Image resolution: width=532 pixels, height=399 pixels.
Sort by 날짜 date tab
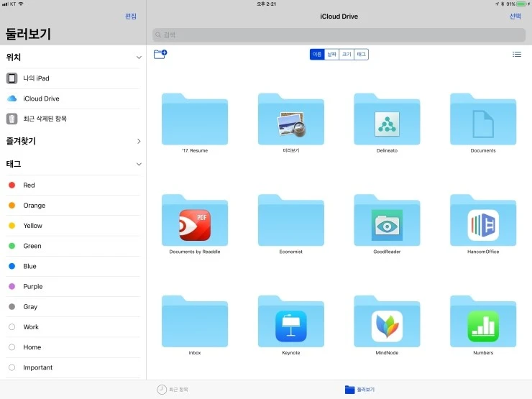coord(332,55)
